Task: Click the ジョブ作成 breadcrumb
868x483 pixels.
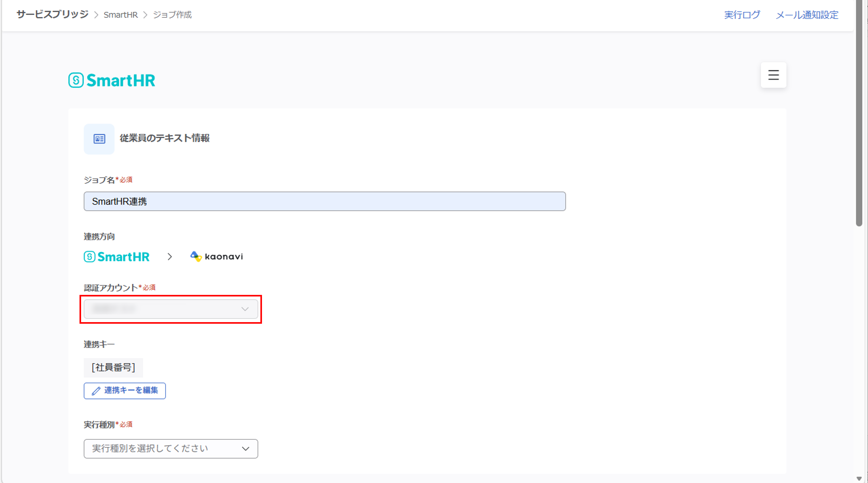Action: pyautogui.click(x=172, y=15)
